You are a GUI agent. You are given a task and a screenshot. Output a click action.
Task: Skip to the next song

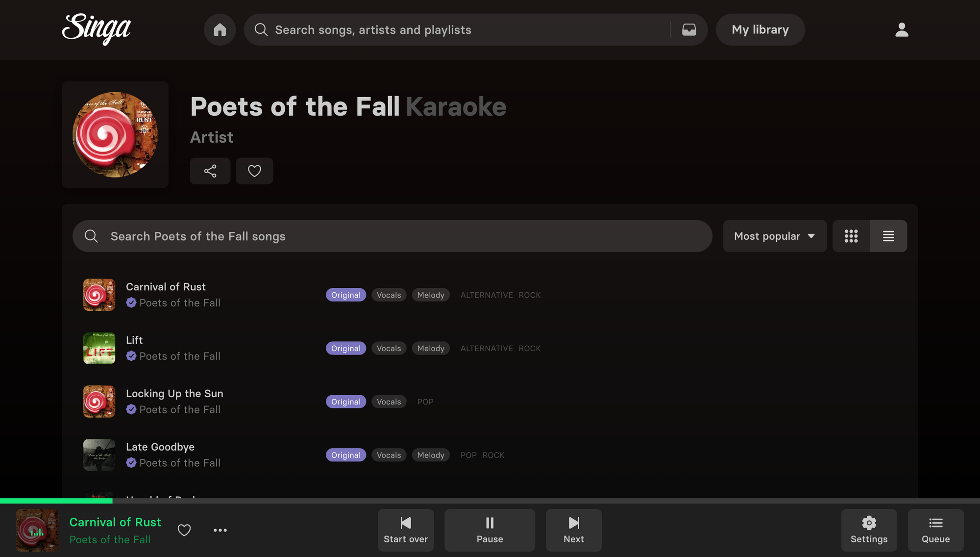(x=573, y=530)
